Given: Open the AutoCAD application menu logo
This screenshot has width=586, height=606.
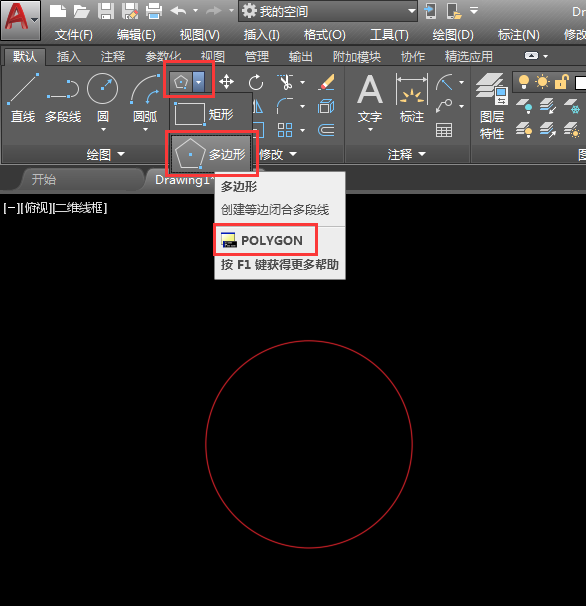Looking at the screenshot, I should coord(20,20).
